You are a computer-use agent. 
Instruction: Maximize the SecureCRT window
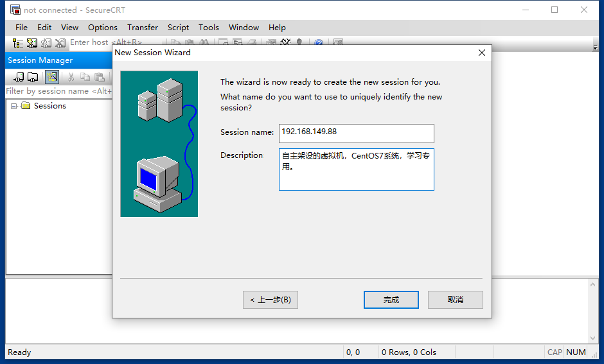pos(555,10)
